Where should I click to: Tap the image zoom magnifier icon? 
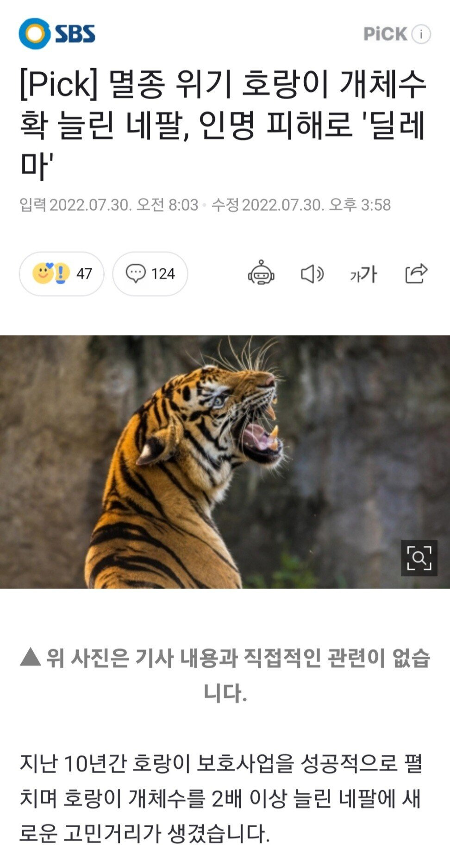pyautogui.click(x=419, y=558)
